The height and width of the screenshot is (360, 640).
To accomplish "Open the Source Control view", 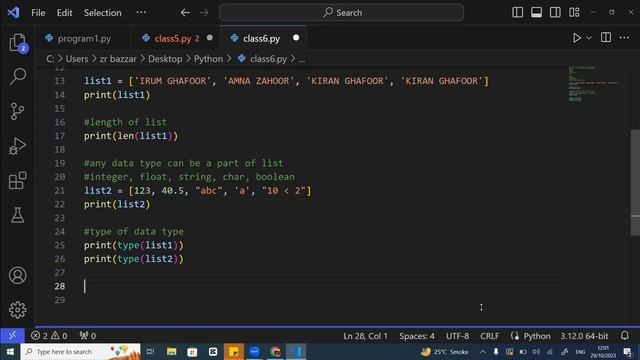I will [18, 111].
